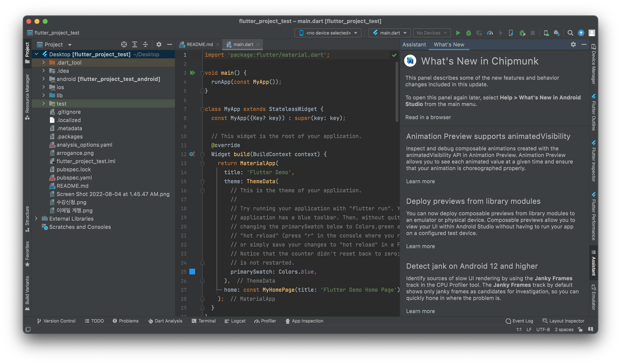Screen dimensions: 621x364
Task: Click the green Run button in toolbar
Action: pyautogui.click(x=458, y=33)
